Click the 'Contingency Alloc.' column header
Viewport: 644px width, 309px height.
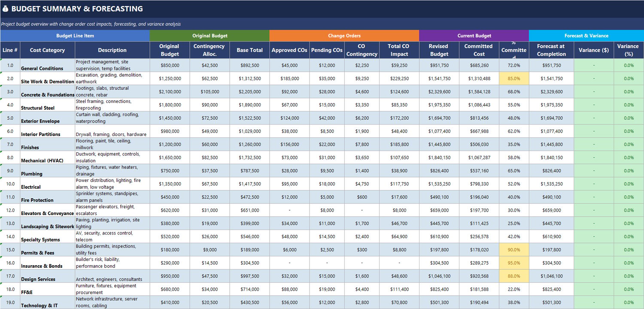210,50
